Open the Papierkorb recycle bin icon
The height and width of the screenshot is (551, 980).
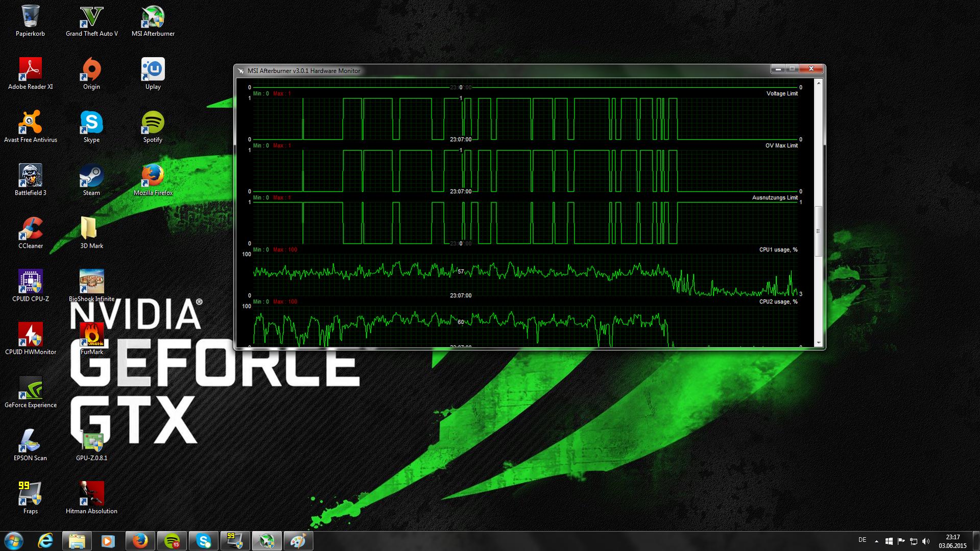coord(30,21)
